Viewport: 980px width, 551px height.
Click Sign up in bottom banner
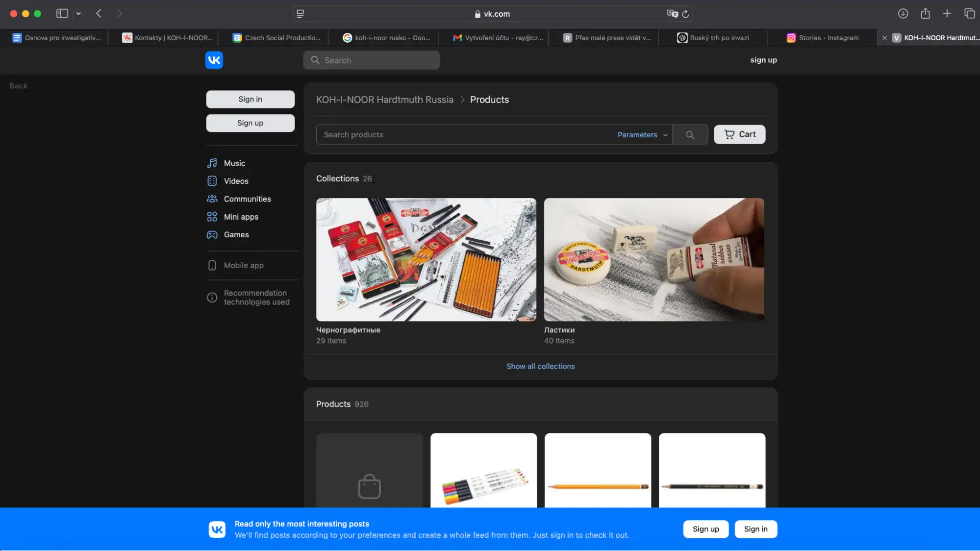click(x=705, y=529)
